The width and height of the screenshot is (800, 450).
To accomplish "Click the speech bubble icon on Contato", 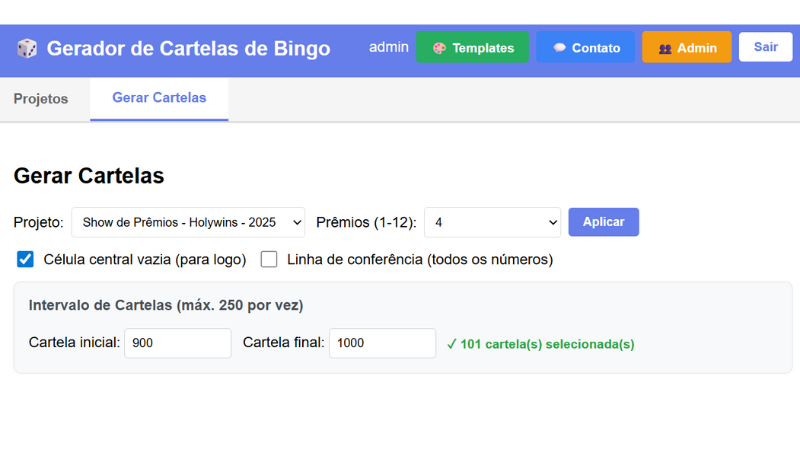I will pos(559,47).
